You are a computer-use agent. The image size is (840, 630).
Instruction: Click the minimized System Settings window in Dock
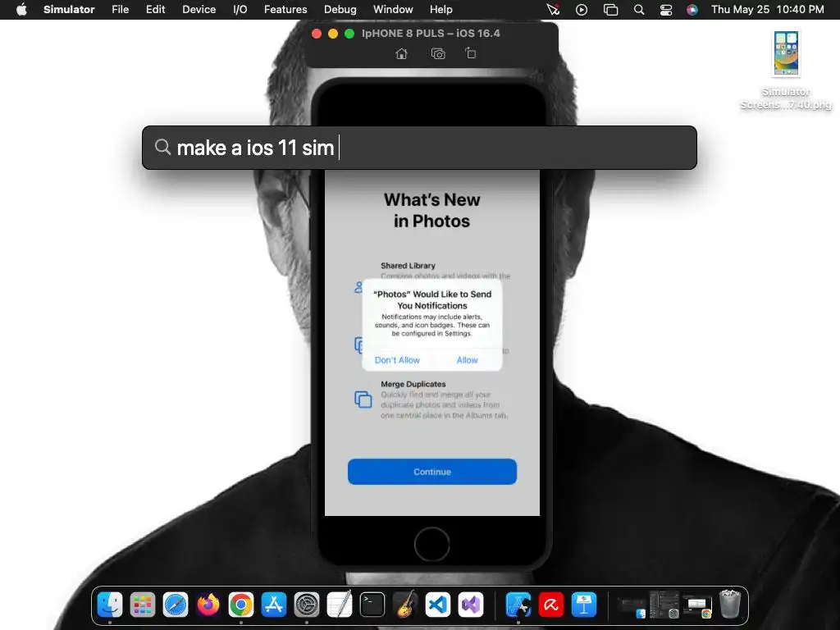pyautogui.click(x=664, y=605)
